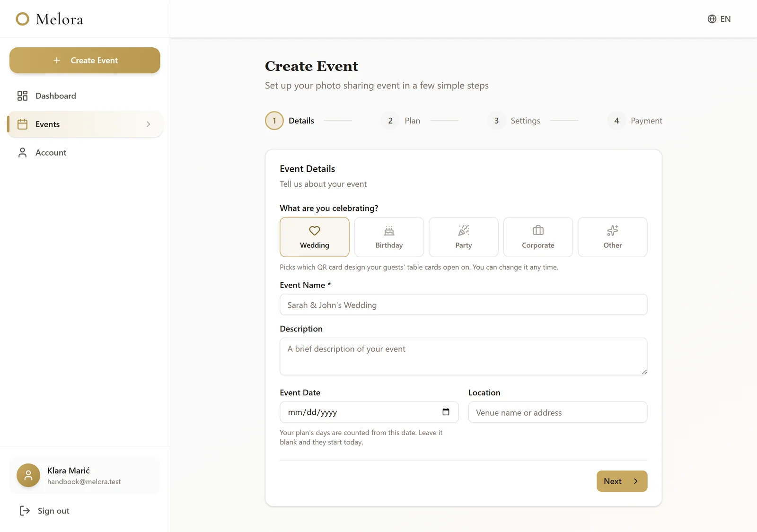The image size is (757, 532).
Task: Go to step 2 Plan
Action: click(401, 121)
